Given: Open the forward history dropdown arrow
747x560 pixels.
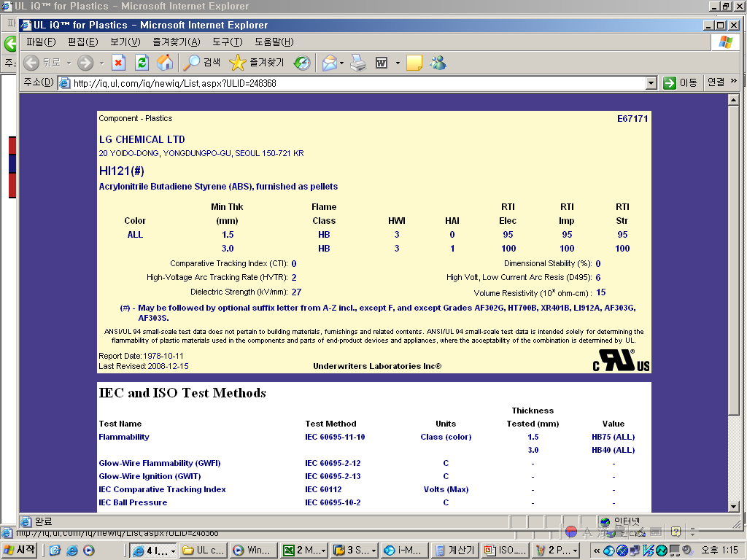Looking at the screenshot, I should (x=101, y=63).
